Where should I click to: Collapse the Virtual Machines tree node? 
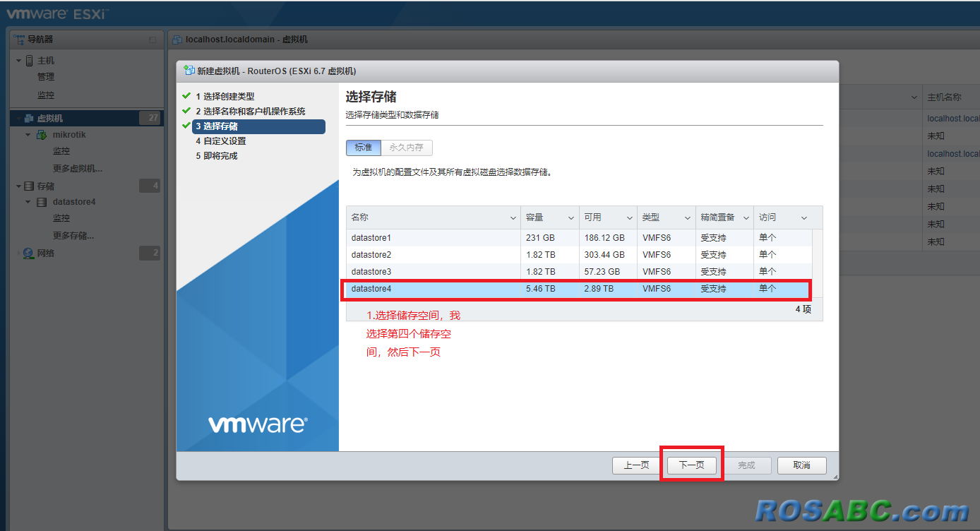[x=19, y=119]
